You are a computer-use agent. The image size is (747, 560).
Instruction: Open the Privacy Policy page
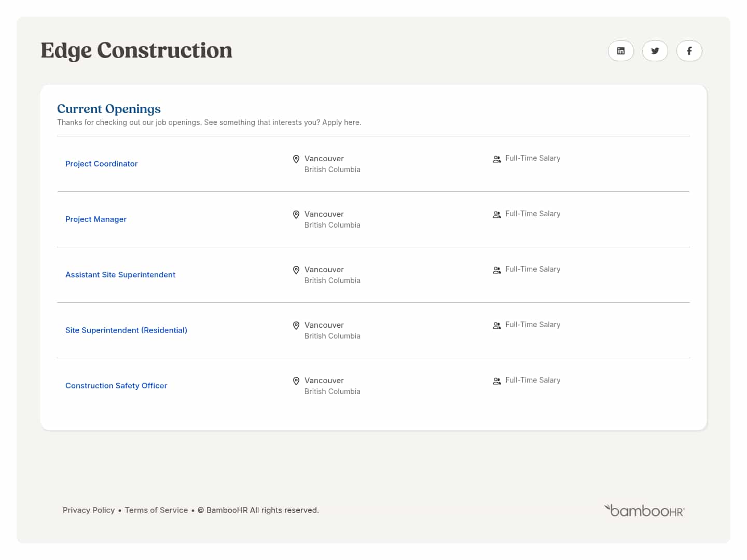tap(89, 510)
